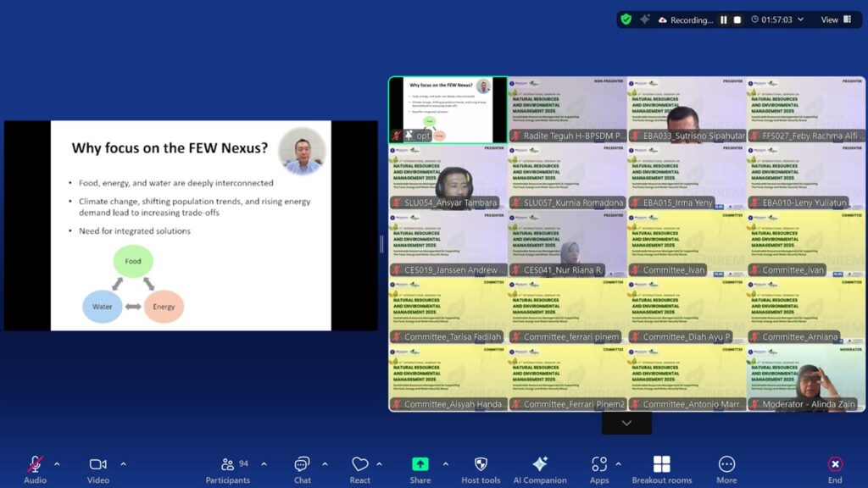The height and width of the screenshot is (488, 868).
Task: Select the Moderator - Alinda Zain video tile
Action: click(805, 378)
